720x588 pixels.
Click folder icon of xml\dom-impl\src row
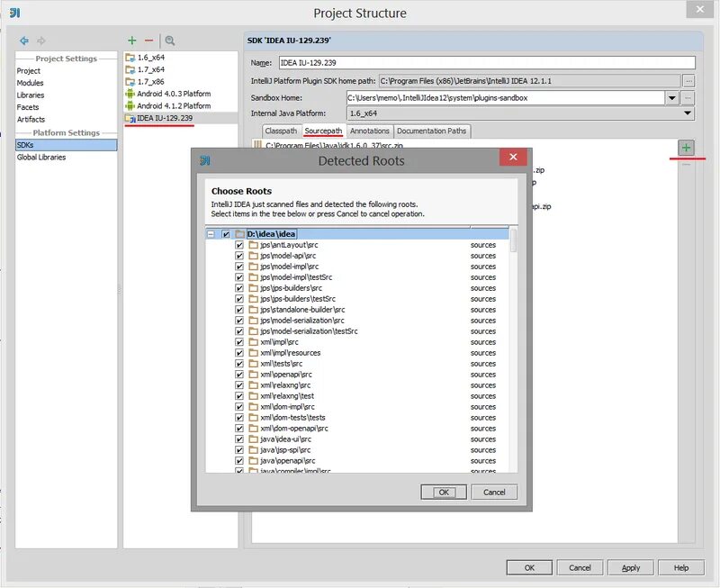pos(254,406)
